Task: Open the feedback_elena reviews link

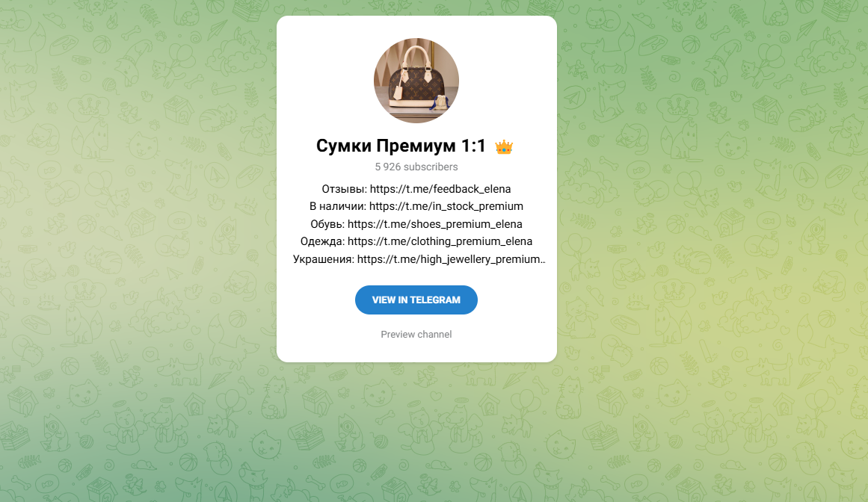Action: (440, 189)
